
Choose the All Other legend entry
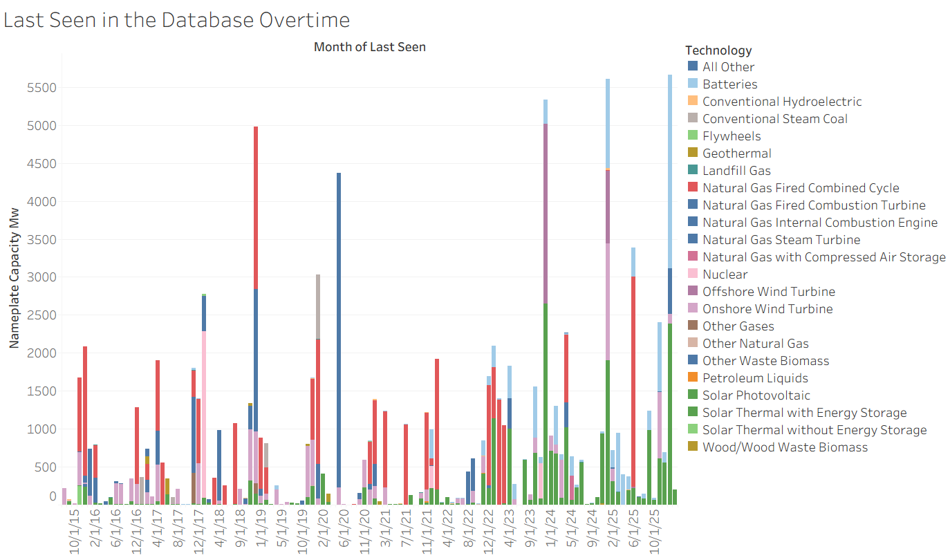(x=728, y=67)
